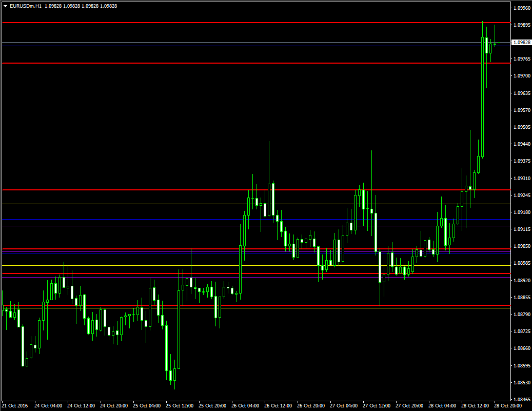Screen dimensions: 532x411
Task: Click the 1.09765 price axis label
Action: [x=522, y=59]
